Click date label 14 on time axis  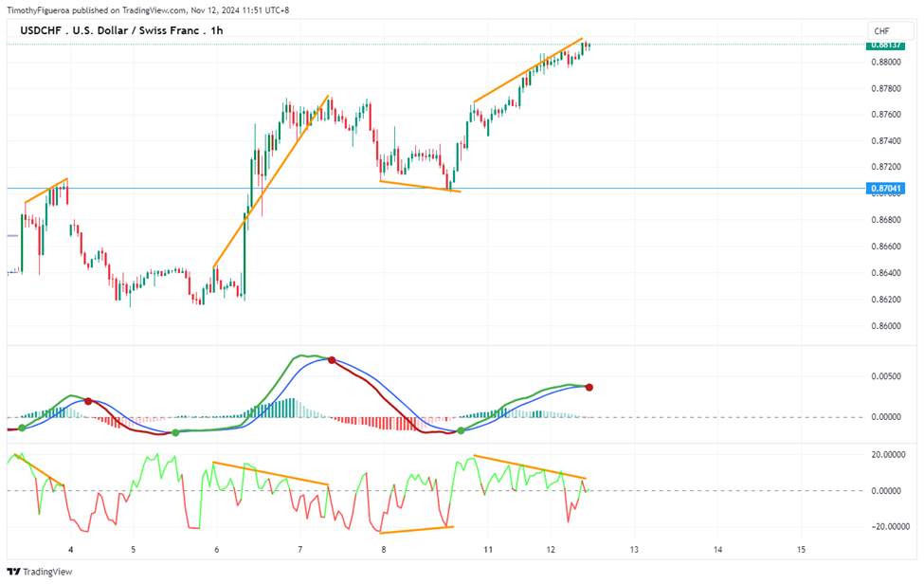coord(717,549)
